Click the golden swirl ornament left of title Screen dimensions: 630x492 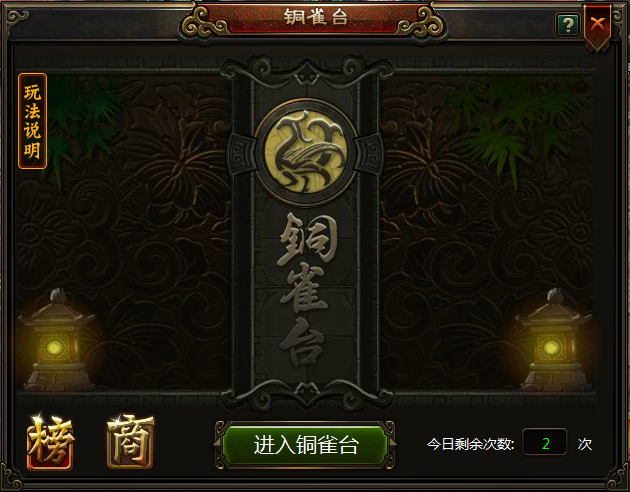[204, 23]
